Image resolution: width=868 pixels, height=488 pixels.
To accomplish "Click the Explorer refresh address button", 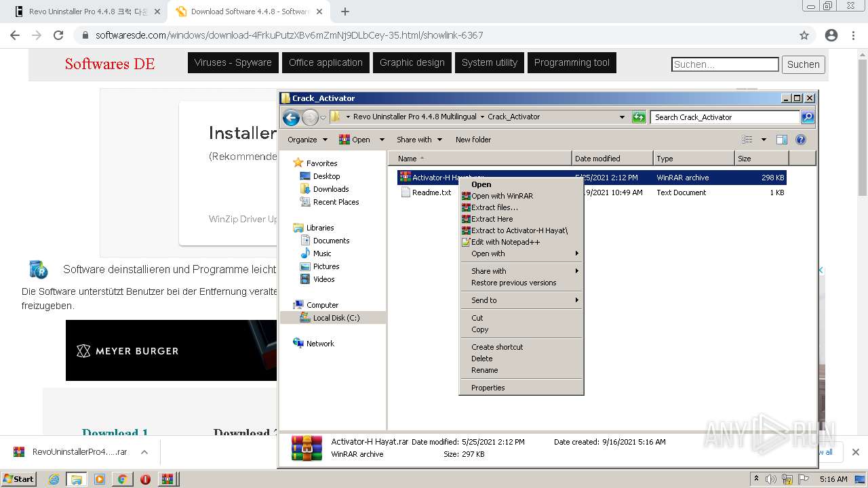I will pos(639,117).
